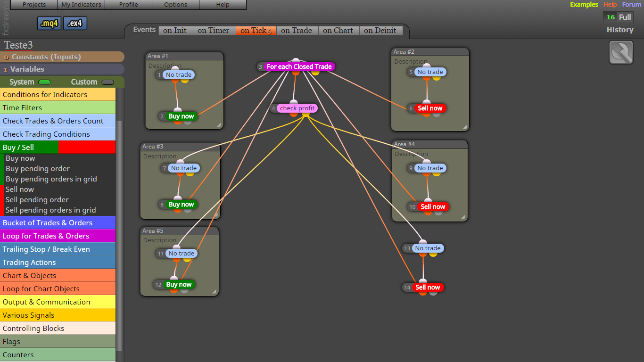Switch to the on Trade event tab

297,31
